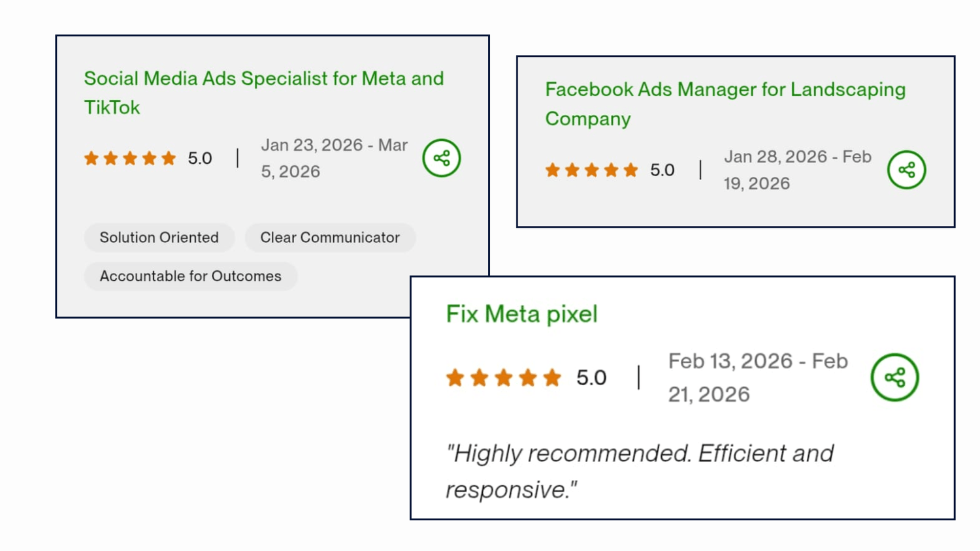Click the Feb 13, 2026 - Feb 21, 2026 date
The image size is (980, 551).
click(757, 377)
